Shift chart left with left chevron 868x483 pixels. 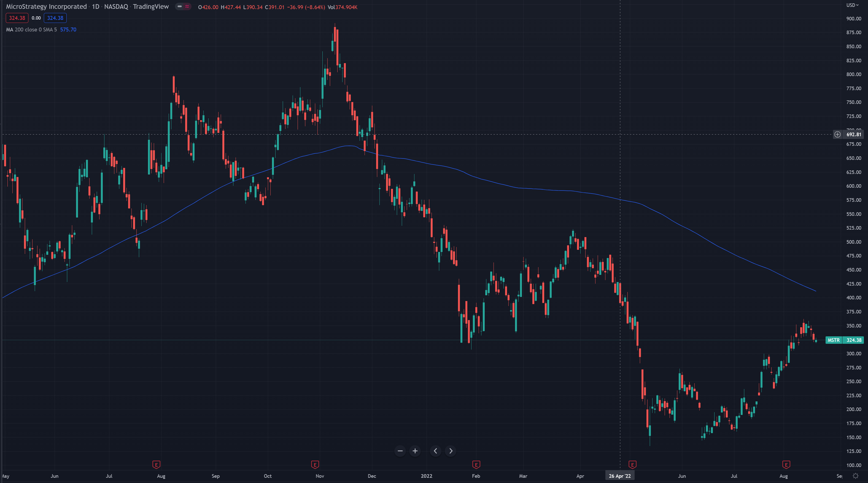click(x=435, y=451)
